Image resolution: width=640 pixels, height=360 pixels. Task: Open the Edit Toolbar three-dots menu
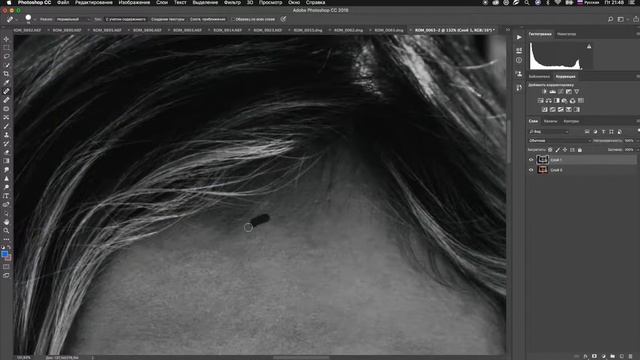coord(6,239)
